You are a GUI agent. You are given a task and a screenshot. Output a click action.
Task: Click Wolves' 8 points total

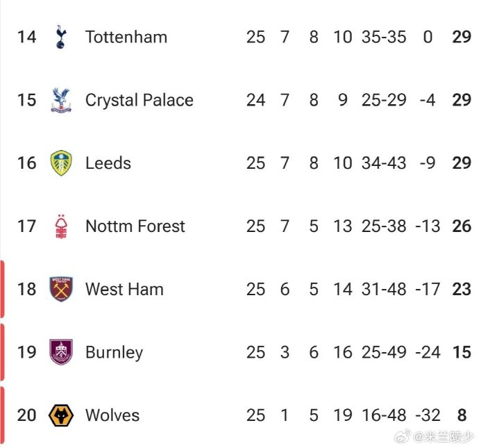462,415
